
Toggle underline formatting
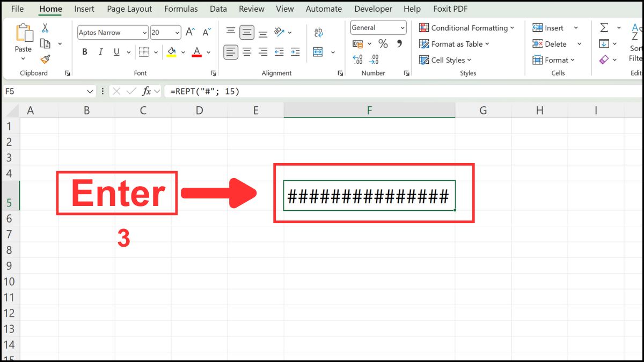point(115,51)
